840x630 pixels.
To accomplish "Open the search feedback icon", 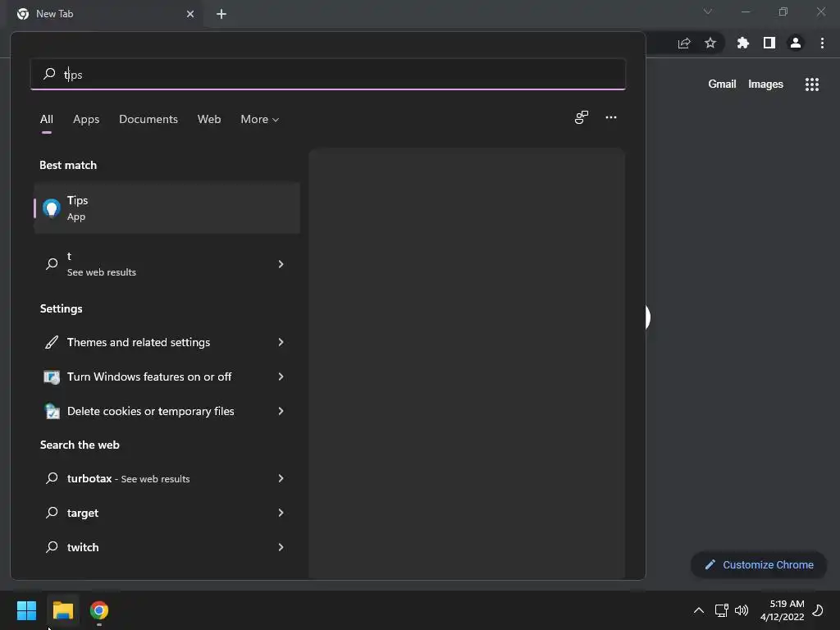I will [582, 117].
